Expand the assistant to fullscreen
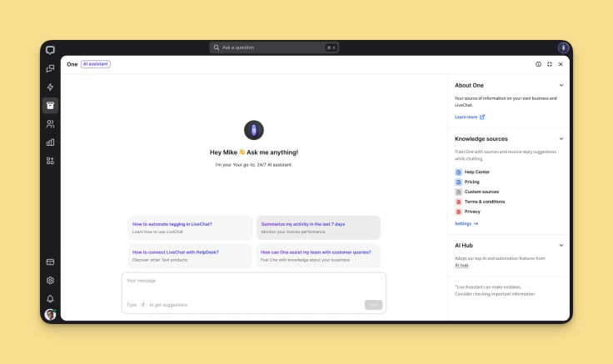Screen dimensions: 613x364 pos(550,64)
